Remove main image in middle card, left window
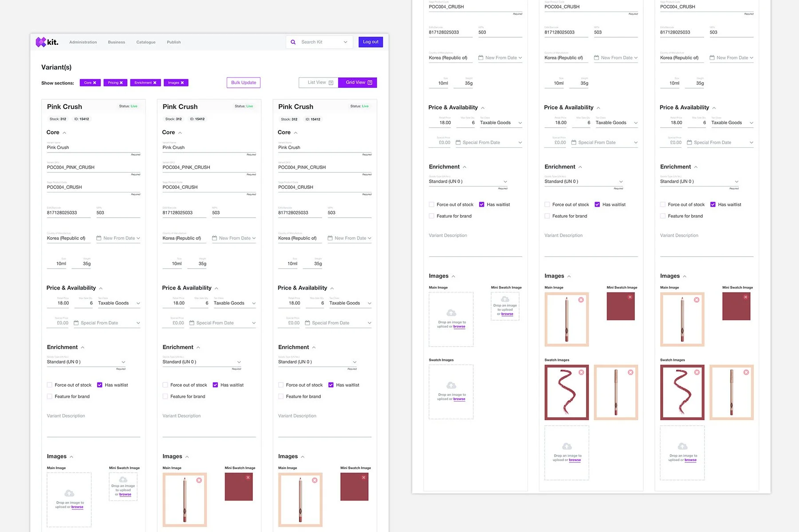The height and width of the screenshot is (532, 799). click(x=199, y=480)
